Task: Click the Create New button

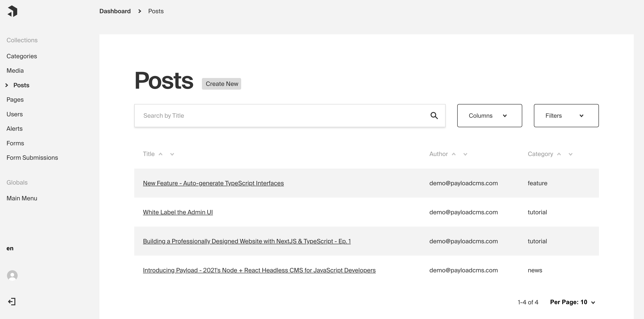Action: [221, 84]
